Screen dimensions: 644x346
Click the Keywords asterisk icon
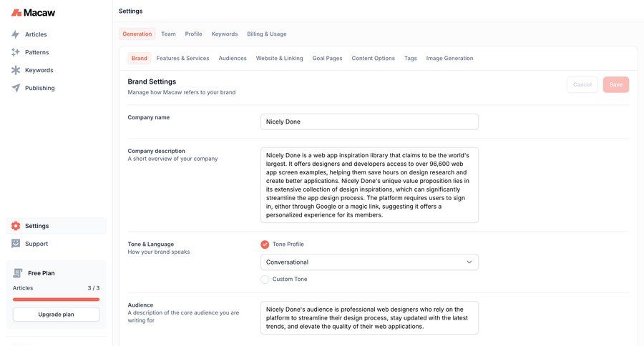coord(16,70)
